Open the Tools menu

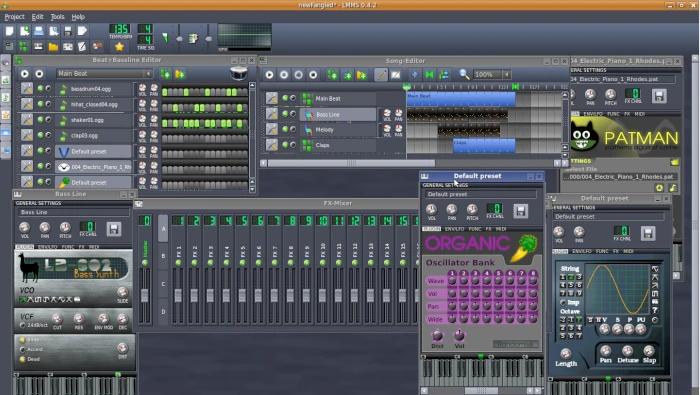pos(57,17)
